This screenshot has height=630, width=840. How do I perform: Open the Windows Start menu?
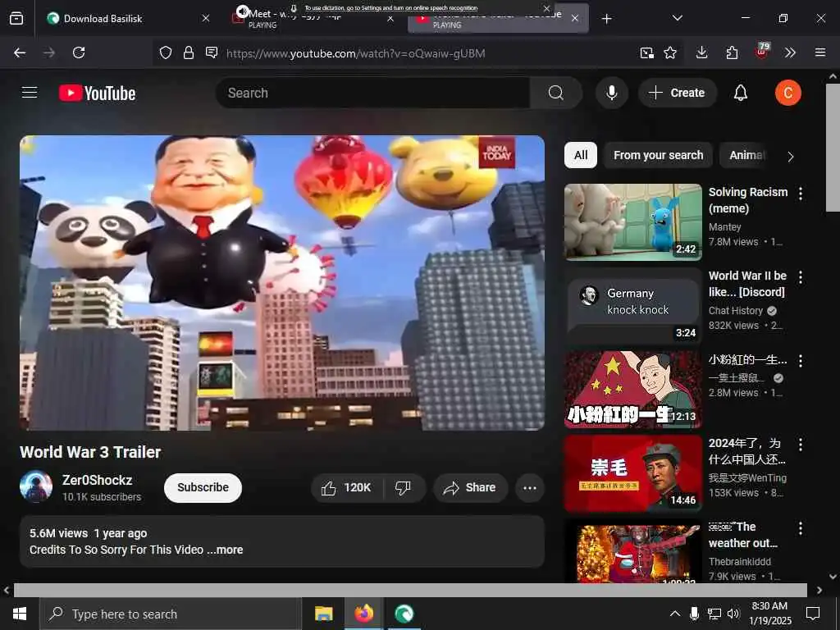(20, 614)
